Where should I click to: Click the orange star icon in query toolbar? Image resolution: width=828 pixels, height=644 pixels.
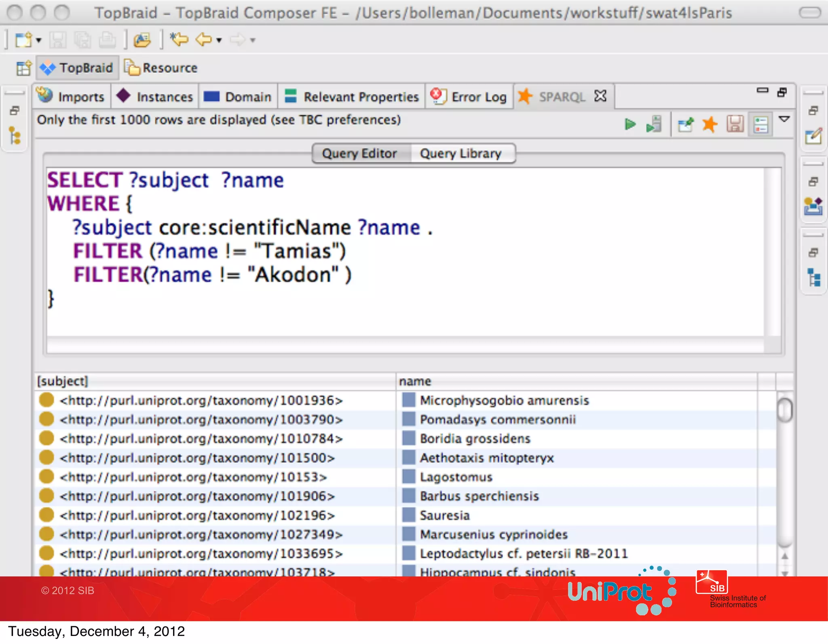(710, 124)
